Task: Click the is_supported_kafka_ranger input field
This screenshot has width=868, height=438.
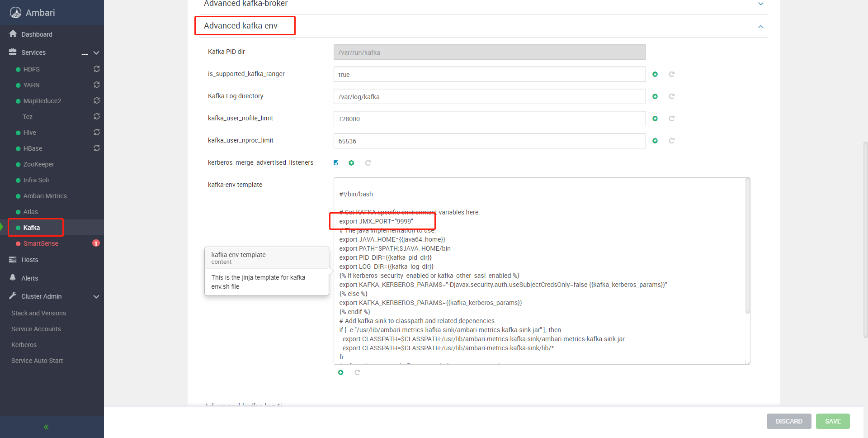Action: [x=490, y=74]
